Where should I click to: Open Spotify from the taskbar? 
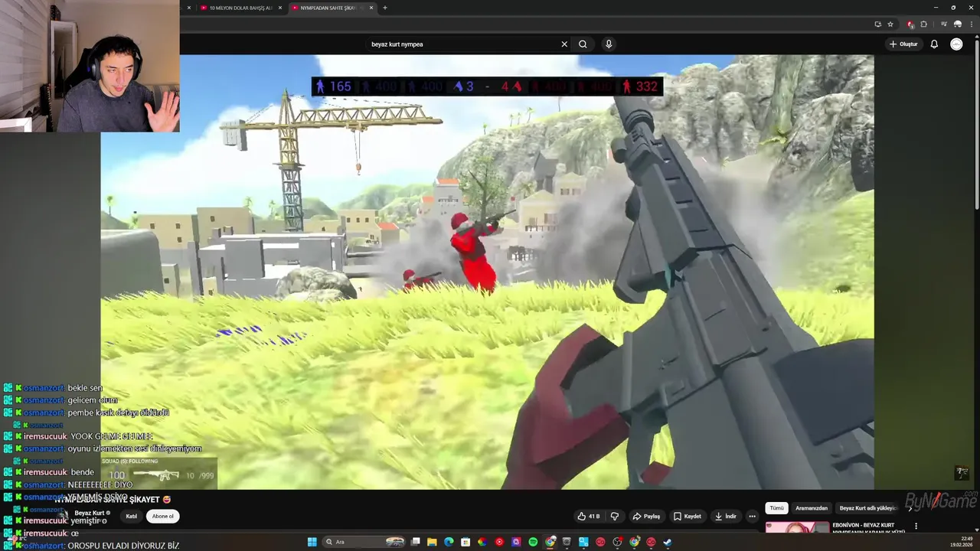[533, 542]
